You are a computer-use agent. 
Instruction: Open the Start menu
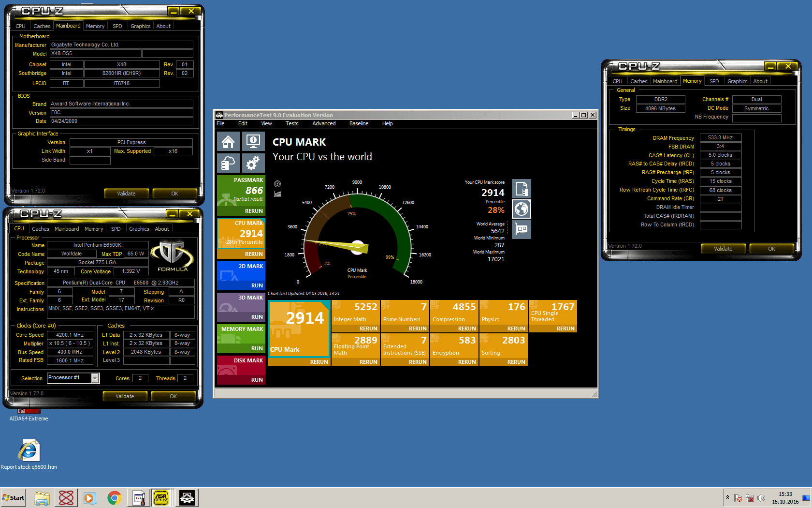pyautogui.click(x=14, y=498)
